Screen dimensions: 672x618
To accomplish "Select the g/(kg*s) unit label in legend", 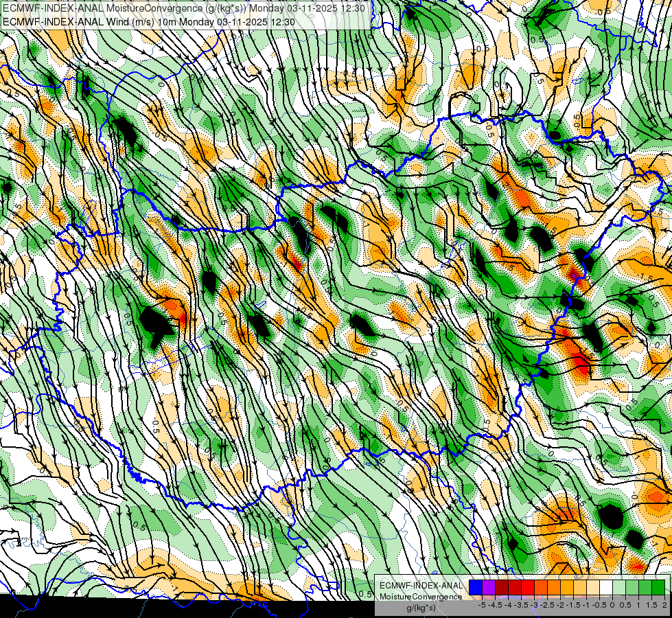I will click(x=421, y=608).
